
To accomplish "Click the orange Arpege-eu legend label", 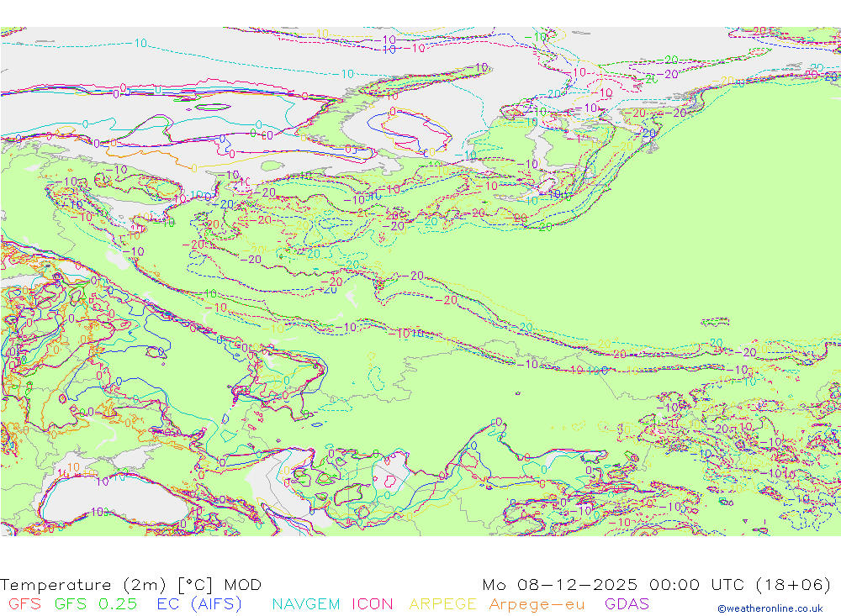I will [x=537, y=604].
